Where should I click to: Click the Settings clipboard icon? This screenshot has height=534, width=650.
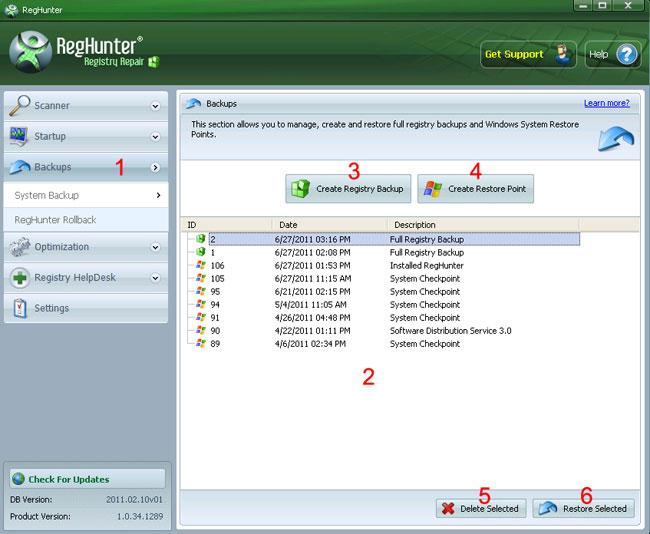point(19,308)
